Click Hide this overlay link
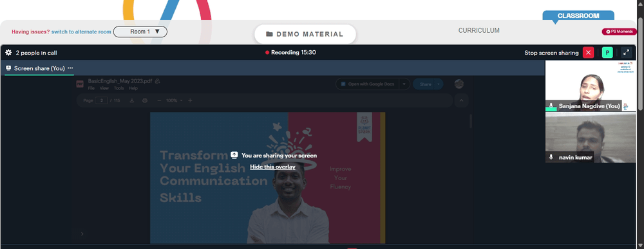The height and width of the screenshot is (249, 644). click(272, 167)
